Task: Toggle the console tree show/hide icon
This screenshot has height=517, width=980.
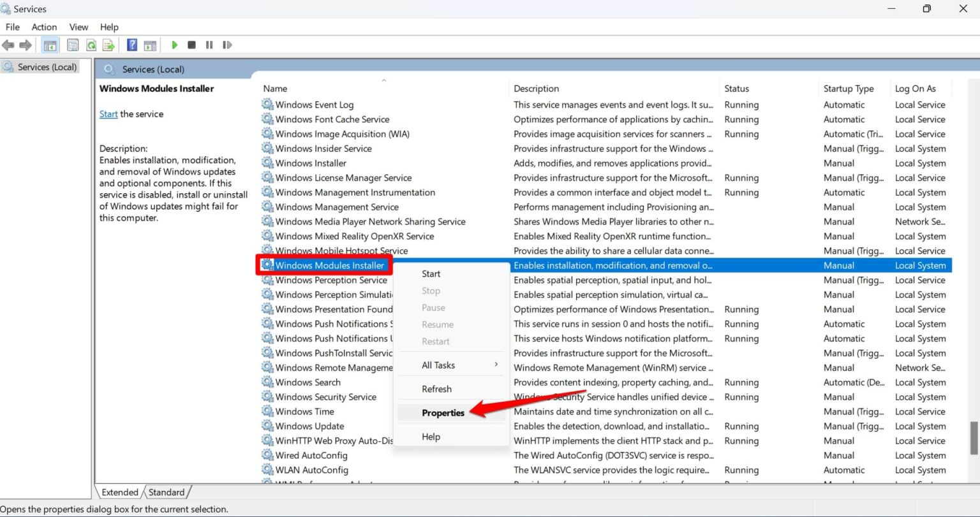Action: click(50, 45)
